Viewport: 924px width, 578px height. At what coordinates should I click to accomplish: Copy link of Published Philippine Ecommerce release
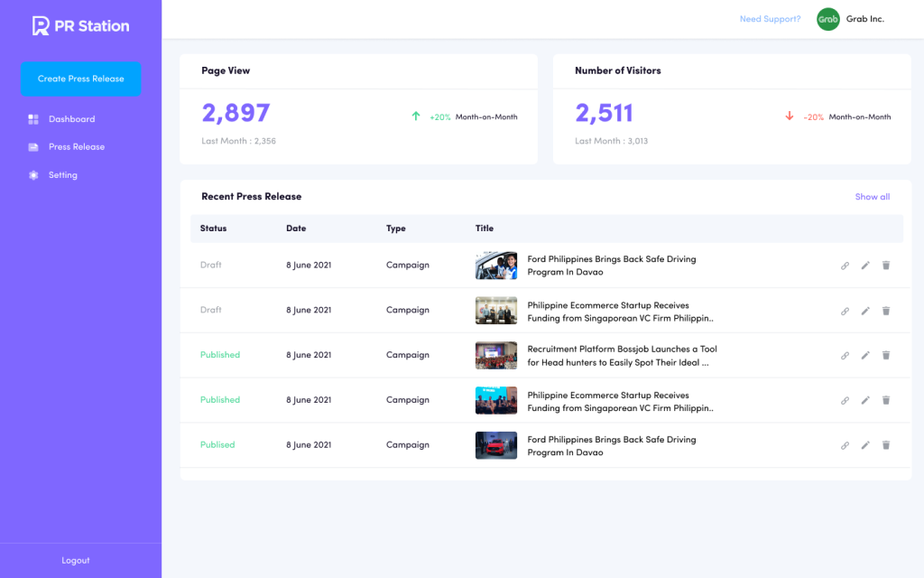845,400
